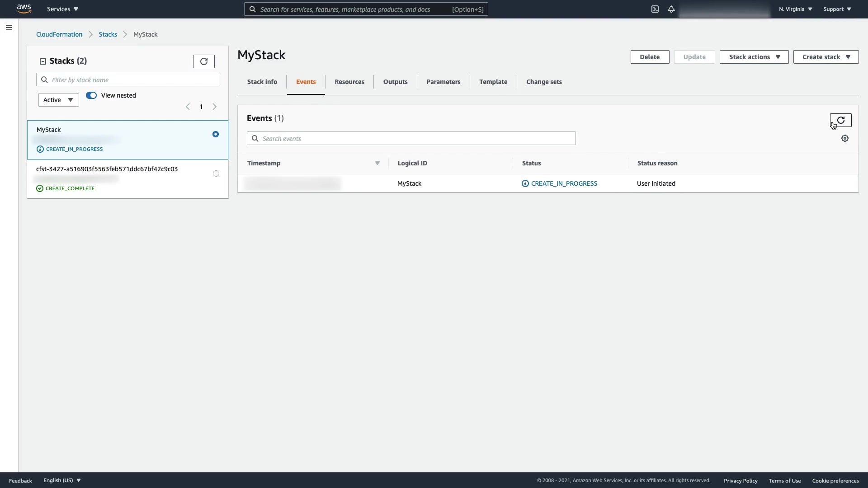Viewport: 868px width, 488px height.
Task: Refresh the Stacks list
Action: click(x=203, y=61)
